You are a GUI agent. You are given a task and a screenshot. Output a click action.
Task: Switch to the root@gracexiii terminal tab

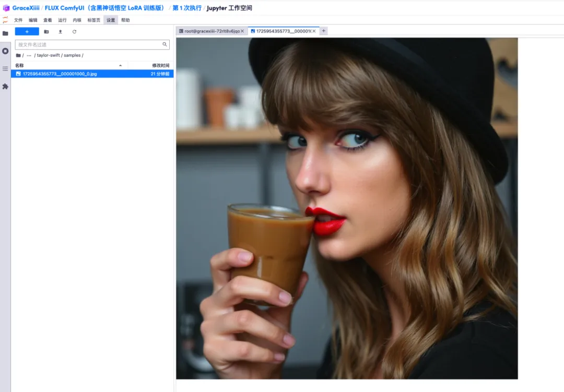(209, 31)
